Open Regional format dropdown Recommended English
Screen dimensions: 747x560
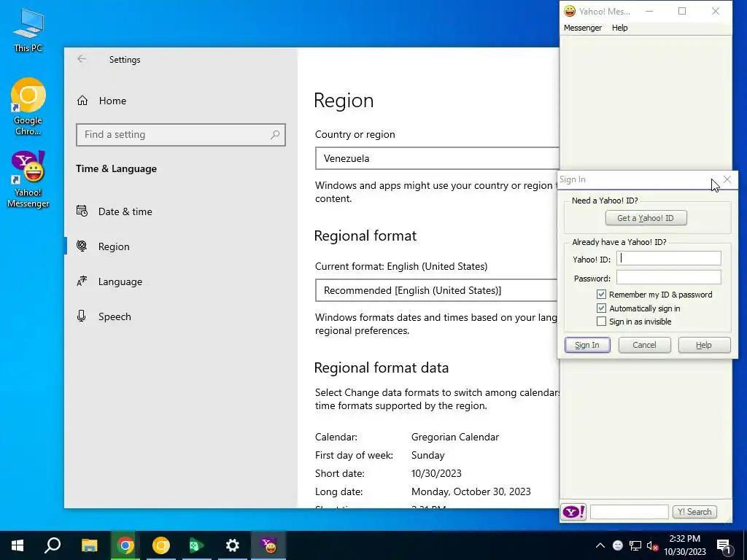437,290
